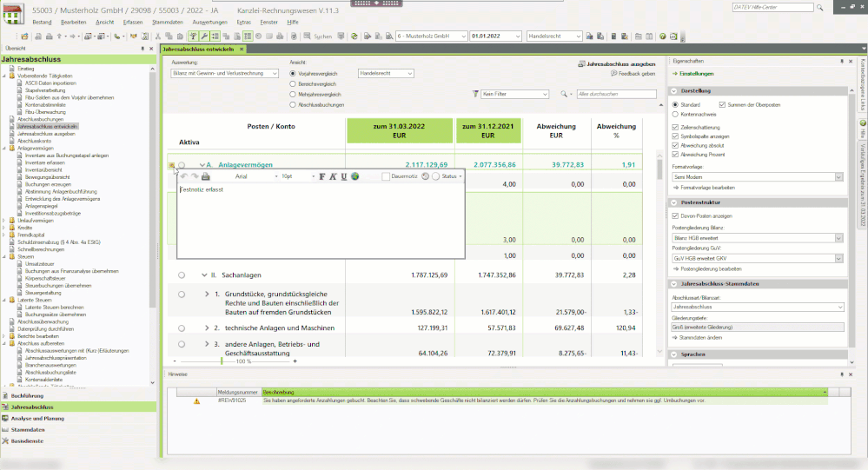Click the Alles durchsuchen search field
Image resolution: width=868 pixels, height=470 pixels.
point(616,94)
